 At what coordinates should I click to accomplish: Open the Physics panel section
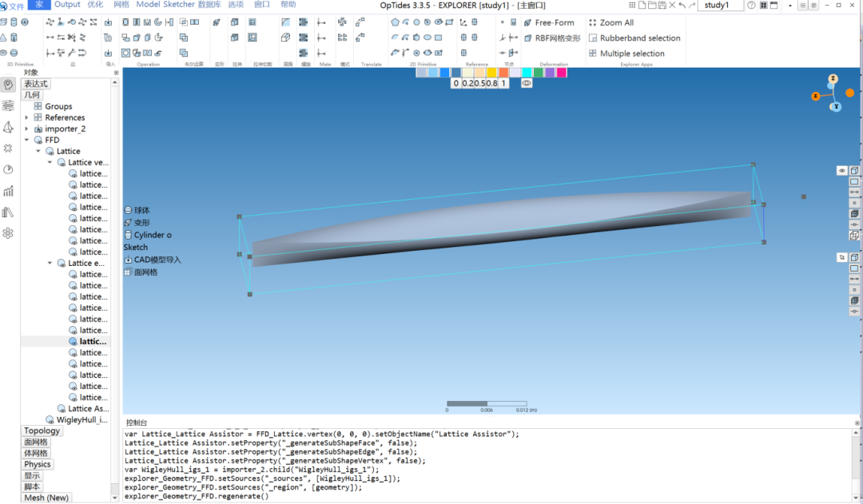[37, 464]
